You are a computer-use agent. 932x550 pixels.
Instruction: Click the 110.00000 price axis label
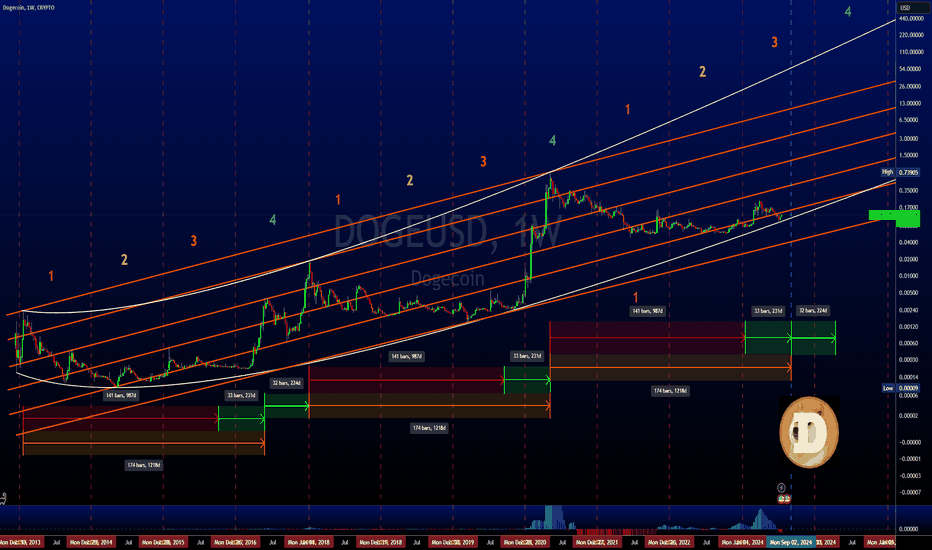coord(911,52)
